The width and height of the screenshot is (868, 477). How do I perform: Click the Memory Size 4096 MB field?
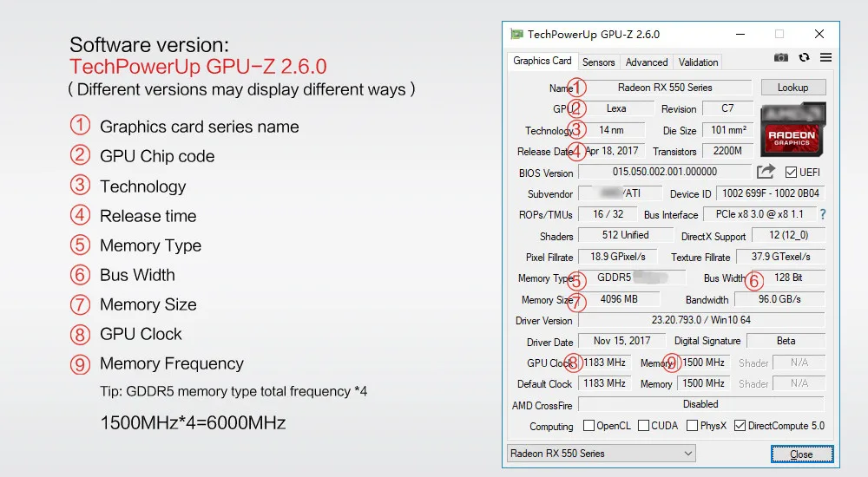[x=619, y=299]
